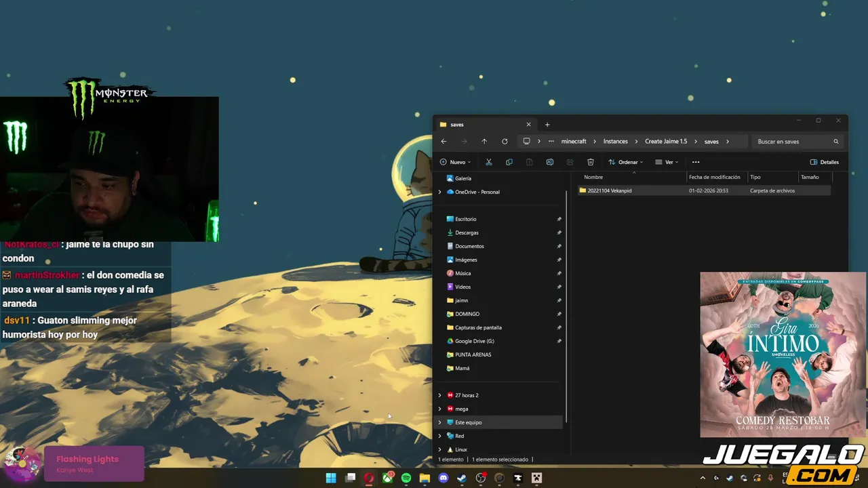Click the search magnifier in Explorer
The image size is (868, 488).
point(836,142)
